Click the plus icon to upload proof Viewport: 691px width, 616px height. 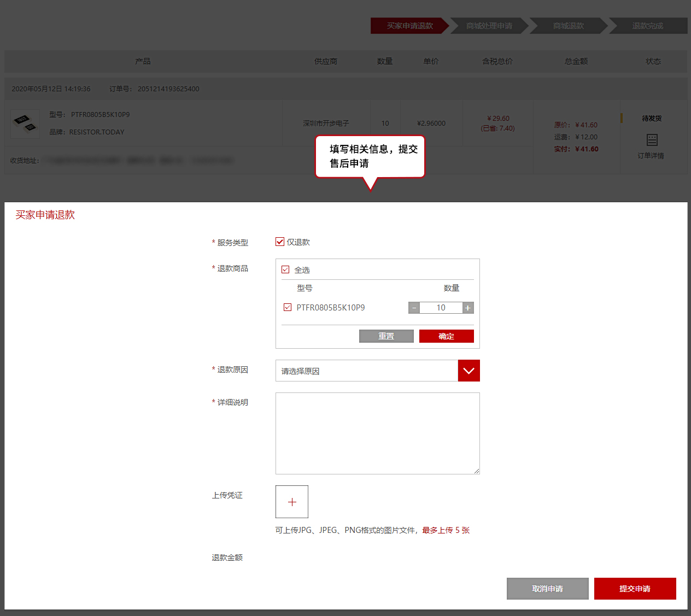coord(292,502)
